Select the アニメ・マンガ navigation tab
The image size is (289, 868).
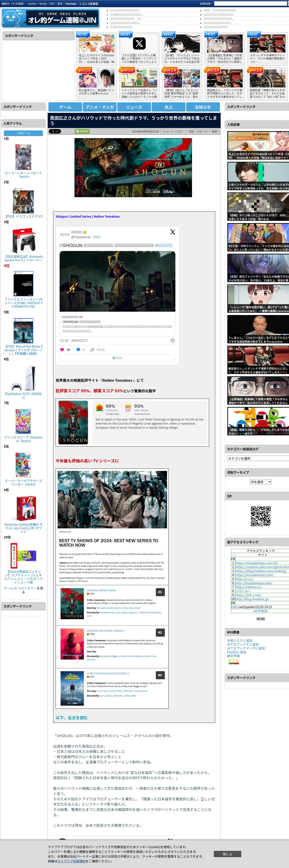(99, 107)
